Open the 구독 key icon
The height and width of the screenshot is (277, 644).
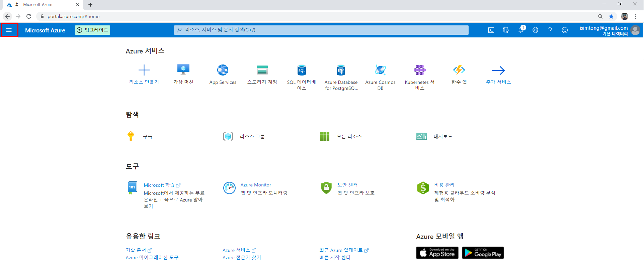click(131, 136)
